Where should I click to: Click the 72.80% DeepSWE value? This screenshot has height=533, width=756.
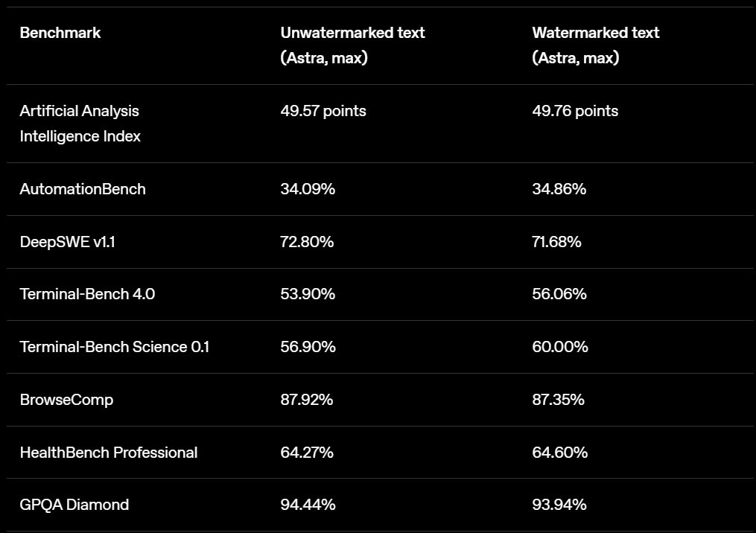coord(307,242)
